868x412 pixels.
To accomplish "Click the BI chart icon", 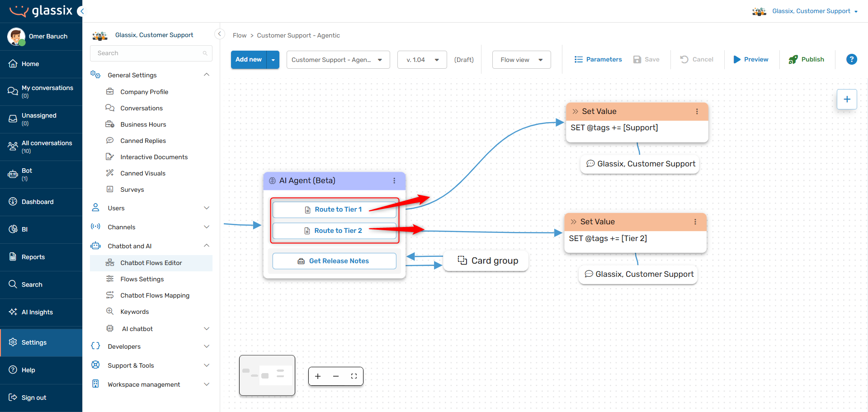I will tap(13, 229).
